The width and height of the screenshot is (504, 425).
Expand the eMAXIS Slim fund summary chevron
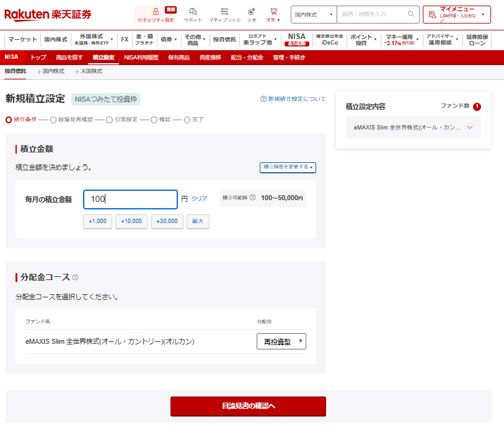(x=470, y=128)
